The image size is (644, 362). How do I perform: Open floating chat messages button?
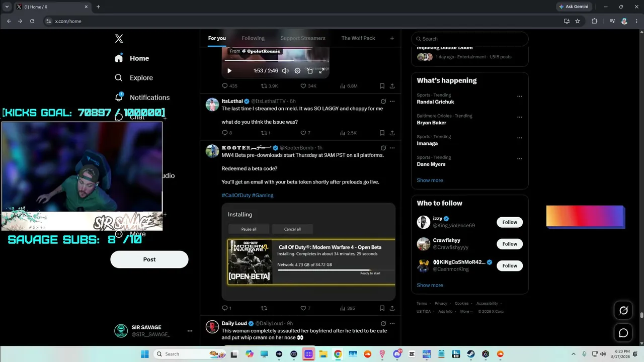pos(623,333)
